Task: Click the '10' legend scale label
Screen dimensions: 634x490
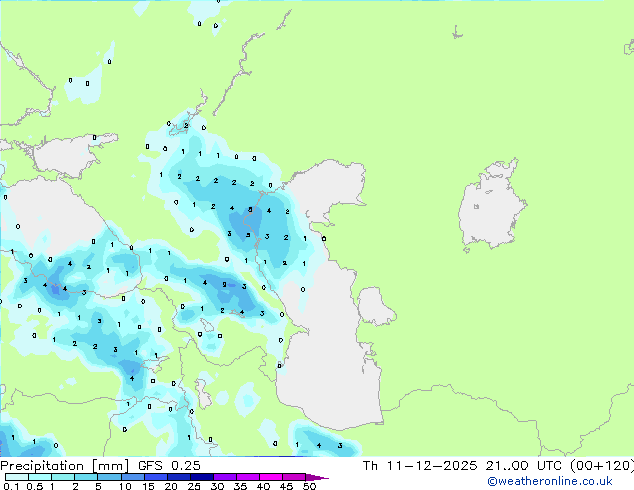Action: click(125, 486)
